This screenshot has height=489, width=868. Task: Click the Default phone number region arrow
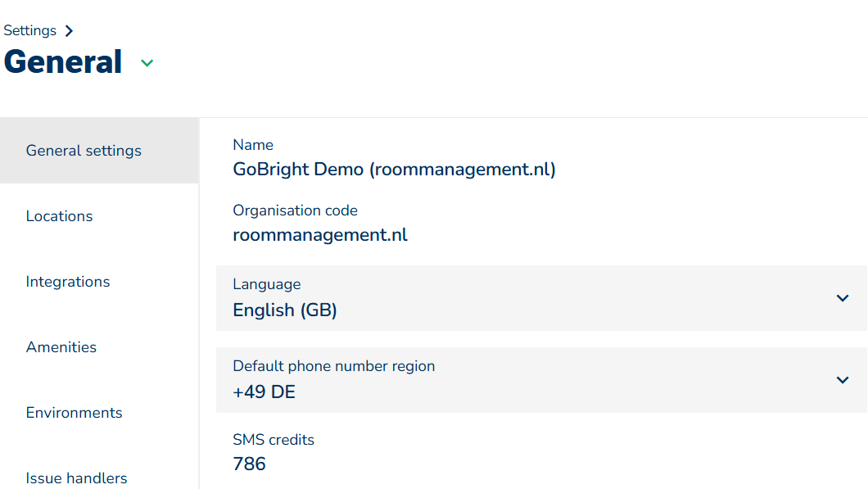843,380
